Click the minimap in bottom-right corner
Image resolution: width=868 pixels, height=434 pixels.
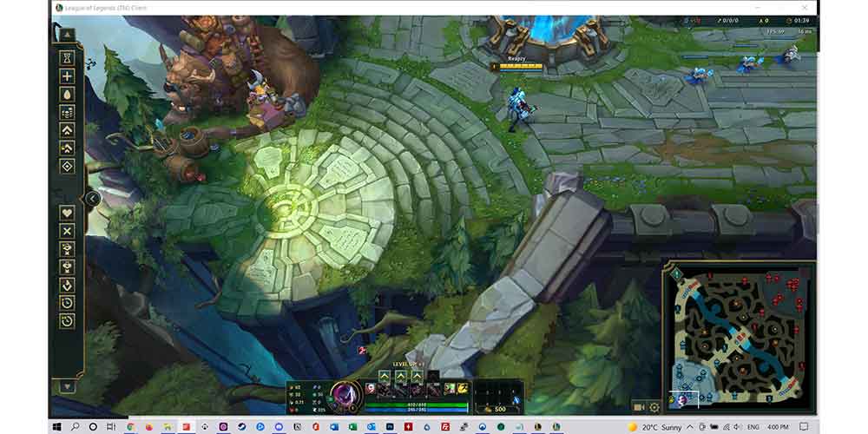click(x=739, y=337)
